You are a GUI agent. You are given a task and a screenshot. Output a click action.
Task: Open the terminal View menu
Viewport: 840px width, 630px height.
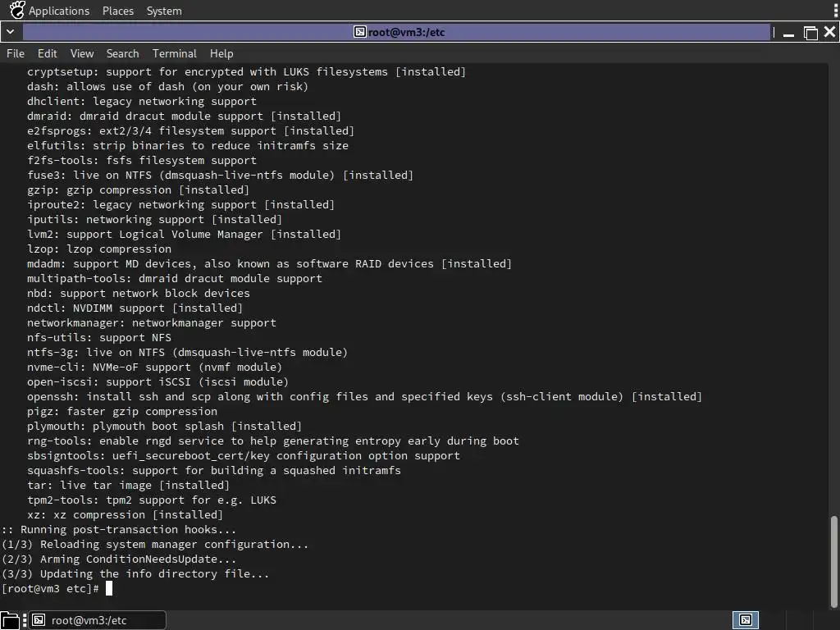82,53
